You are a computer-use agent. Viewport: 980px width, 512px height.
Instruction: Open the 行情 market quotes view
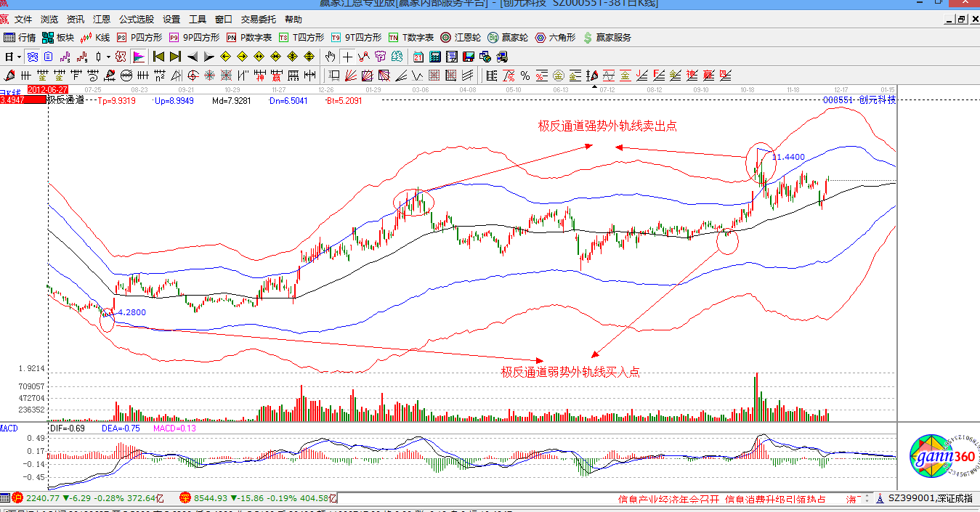[x=20, y=37]
